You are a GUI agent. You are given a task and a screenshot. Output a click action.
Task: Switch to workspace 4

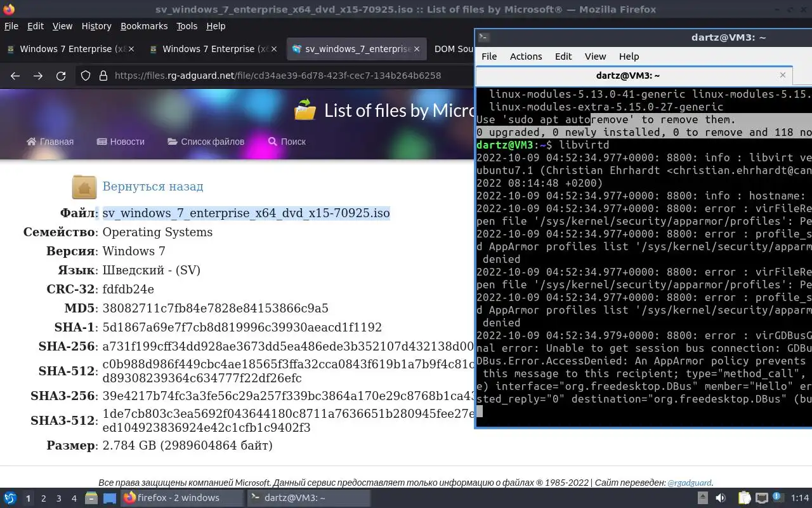[x=74, y=498]
